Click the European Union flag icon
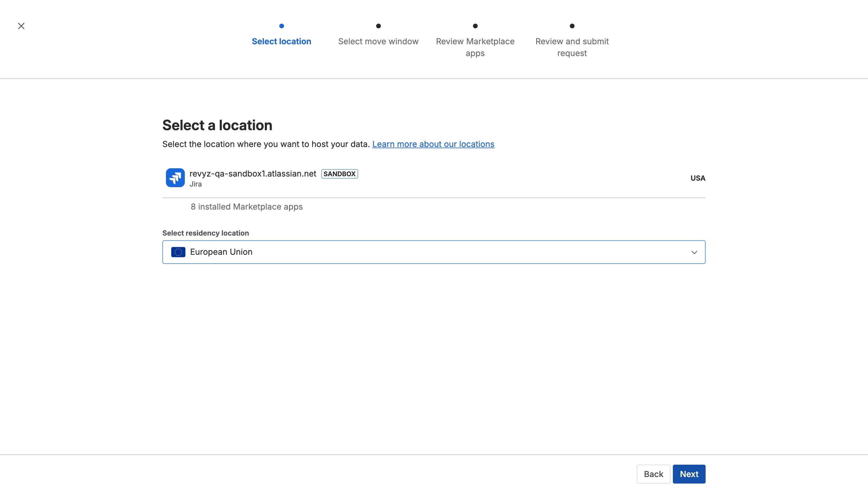This screenshot has height=493, width=868. coord(178,252)
